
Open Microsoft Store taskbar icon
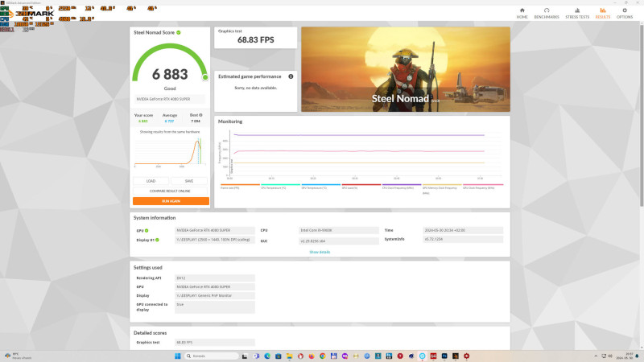pos(279,356)
